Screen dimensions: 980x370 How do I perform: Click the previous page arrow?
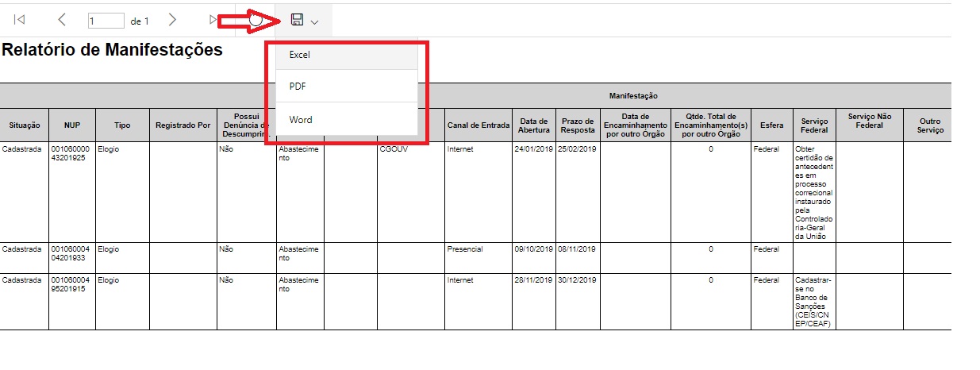click(62, 20)
